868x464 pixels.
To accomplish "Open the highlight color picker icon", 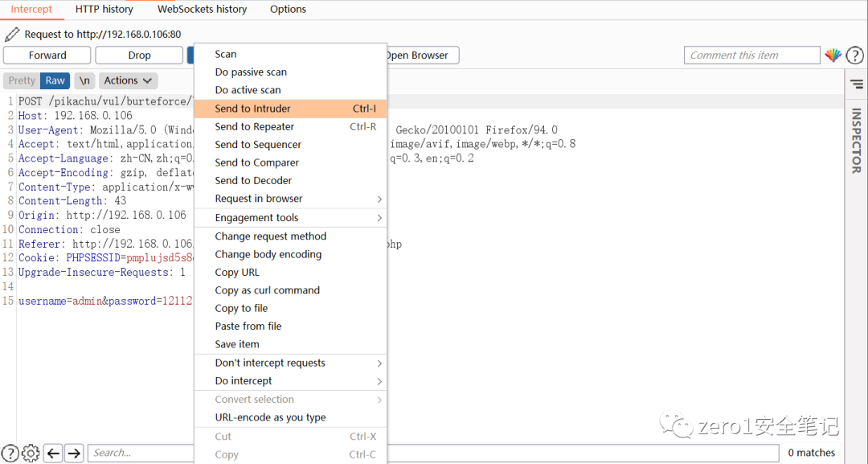I will click(833, 55).
